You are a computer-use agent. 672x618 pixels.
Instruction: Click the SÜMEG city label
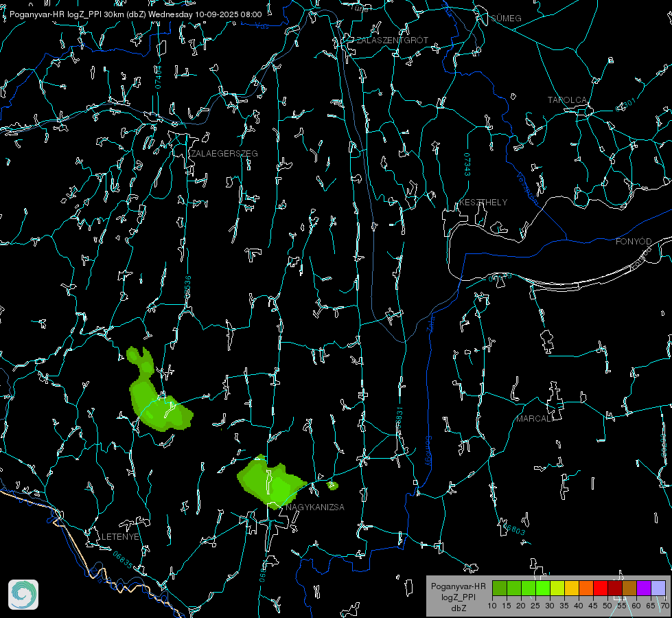(x=506, y=18)
